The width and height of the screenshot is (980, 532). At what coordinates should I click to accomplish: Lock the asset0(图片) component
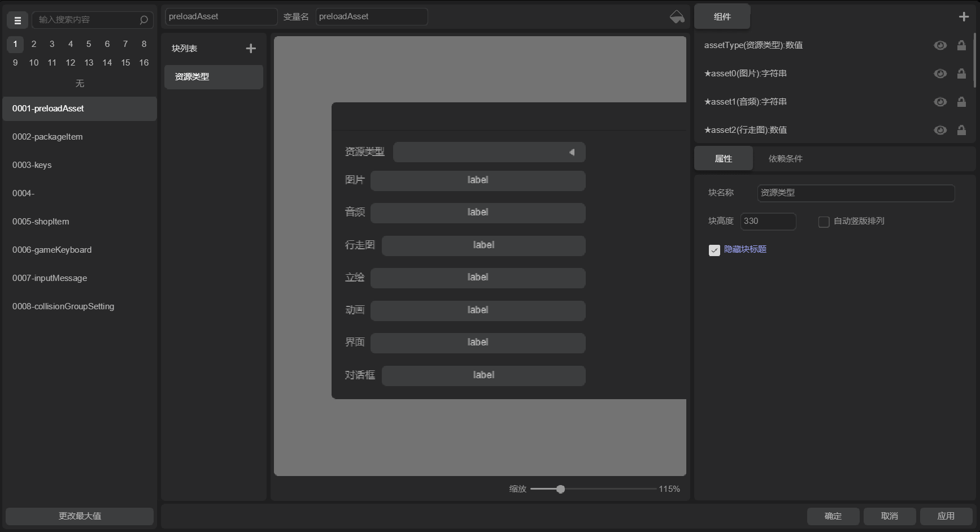961,73
